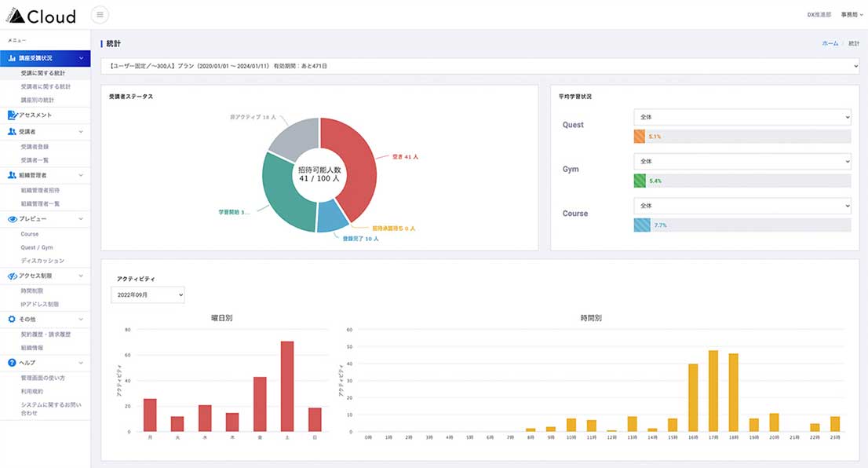Click the Gym 5.4% progress bar

click(x=742, y=181)
